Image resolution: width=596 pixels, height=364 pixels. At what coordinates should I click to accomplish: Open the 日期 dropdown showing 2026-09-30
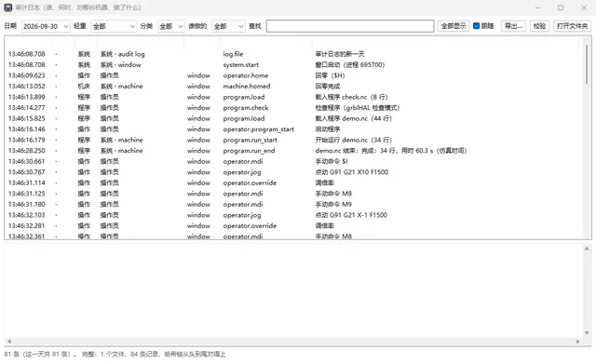[x=46, y=26]
